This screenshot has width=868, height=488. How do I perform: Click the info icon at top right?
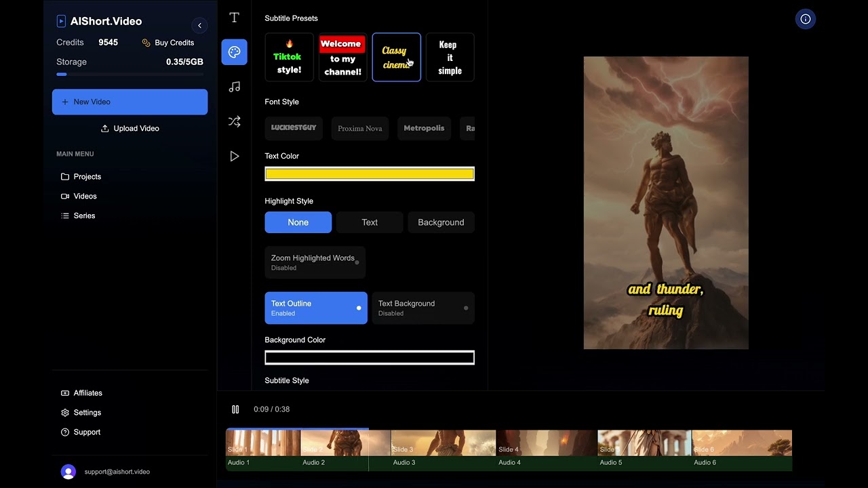(x=806, y=19)
